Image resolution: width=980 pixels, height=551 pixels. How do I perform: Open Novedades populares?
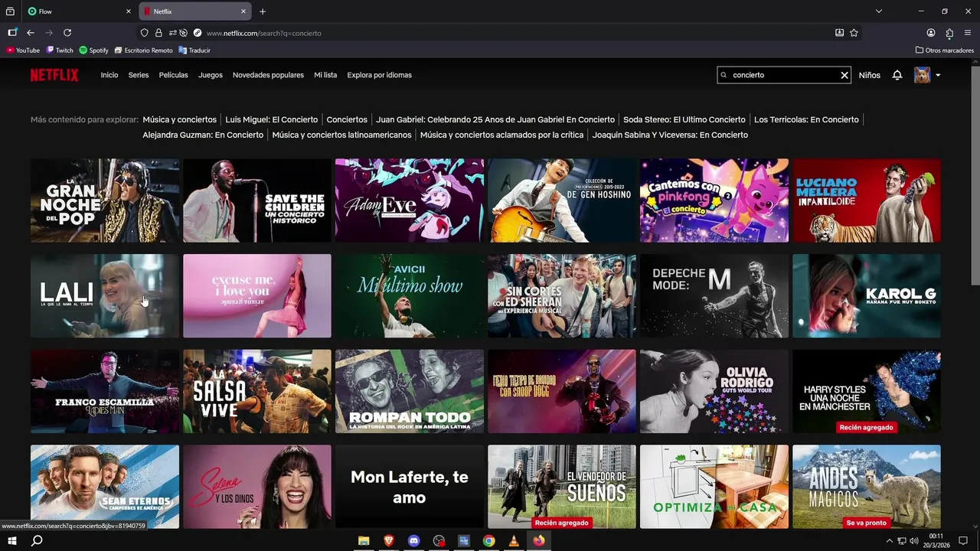(x=268, y=75)
